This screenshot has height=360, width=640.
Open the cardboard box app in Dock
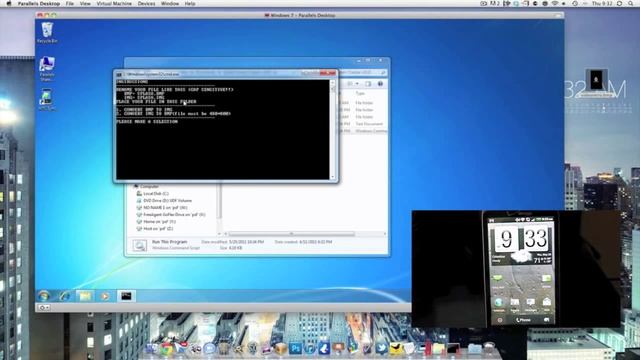(281, 349)
